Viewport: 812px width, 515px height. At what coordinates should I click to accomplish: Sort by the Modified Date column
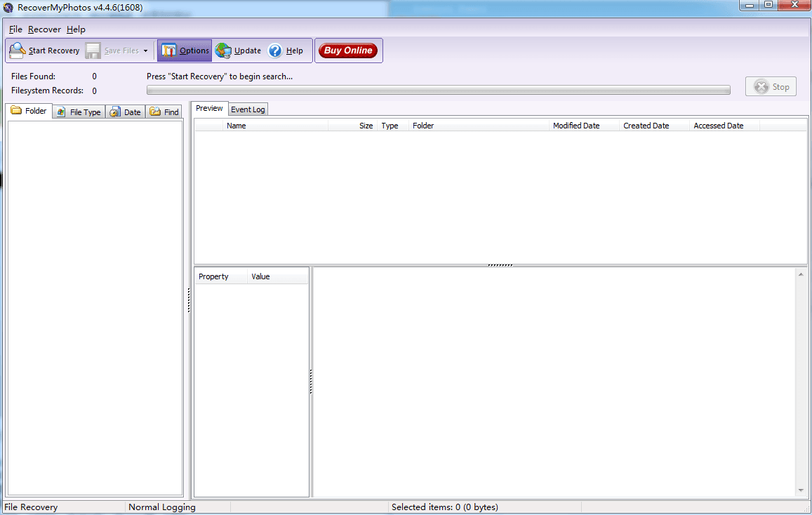click(x=584, y=126)
